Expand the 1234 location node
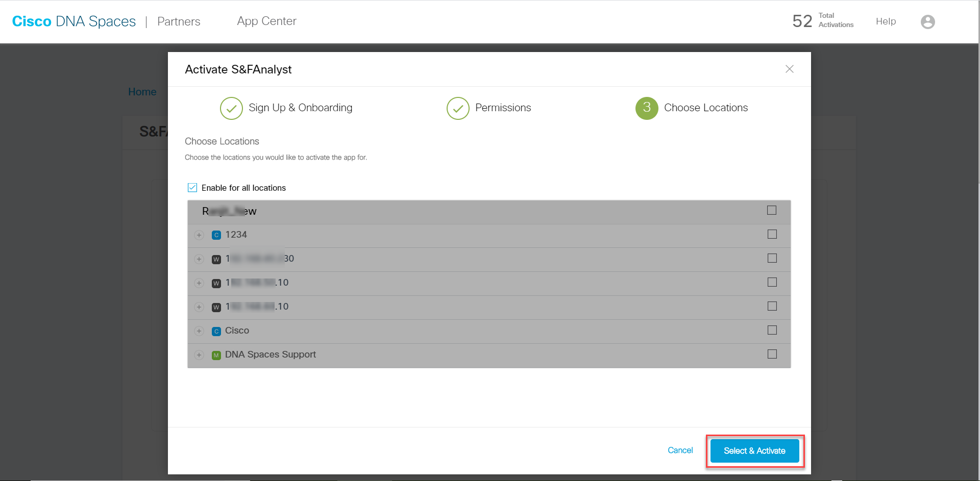This screenshot has width=980, height=481. [199, 235]
